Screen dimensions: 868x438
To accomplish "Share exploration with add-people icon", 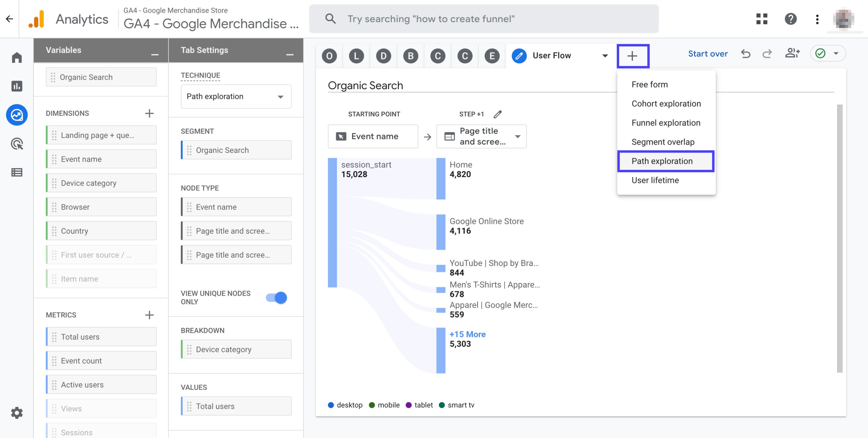I will point(792,53).
